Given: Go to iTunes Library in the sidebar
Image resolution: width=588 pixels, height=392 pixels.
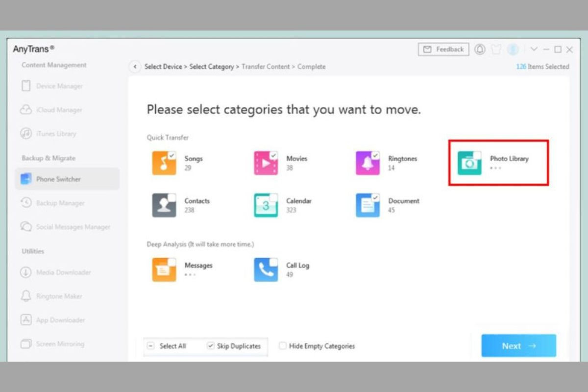Looking at the screenshot, I should (67, 134).
